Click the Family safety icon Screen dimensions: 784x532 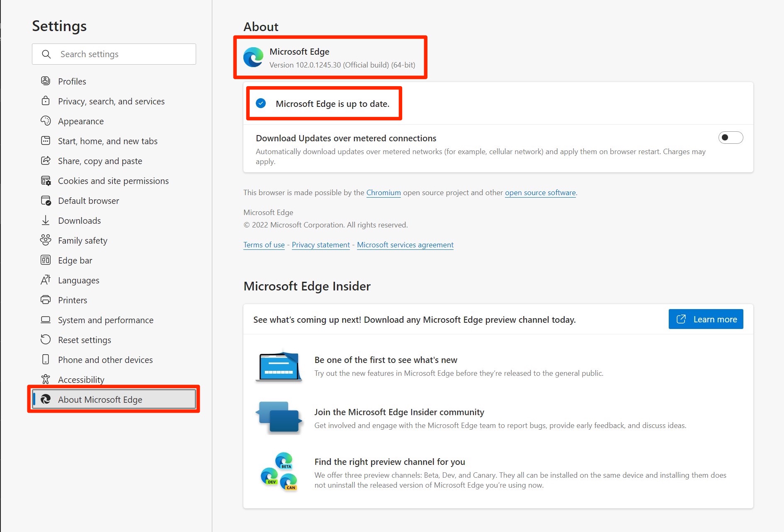(x=46, y=240)
